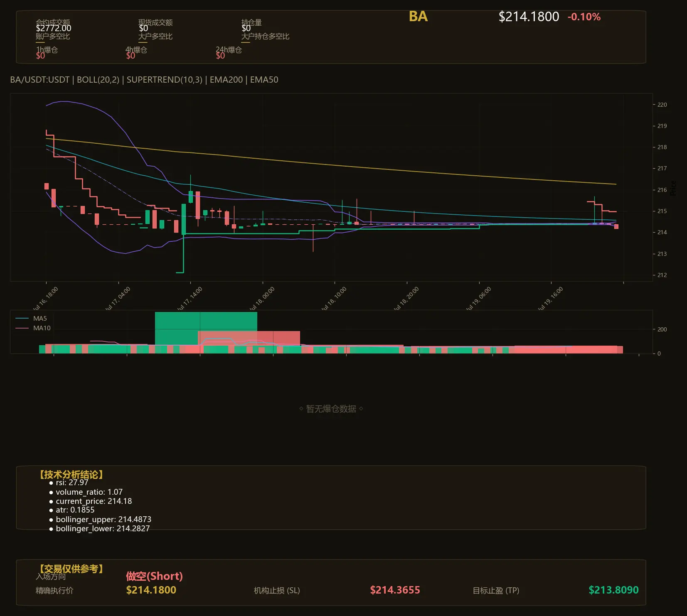Click the $213.8090 take profit value
The width and height of the screenshot is (687, 616).
(614, 590)
